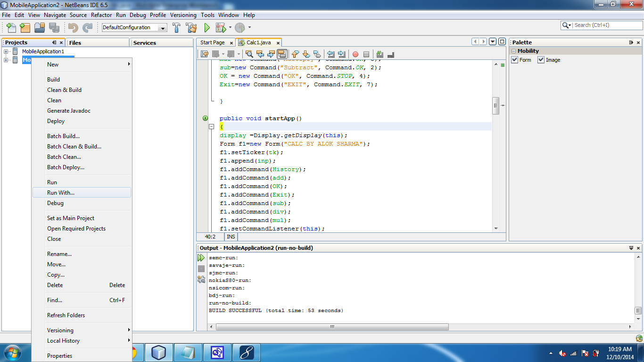Open the New submenu in context menu

pyautogui.click(x=82, y=65)
